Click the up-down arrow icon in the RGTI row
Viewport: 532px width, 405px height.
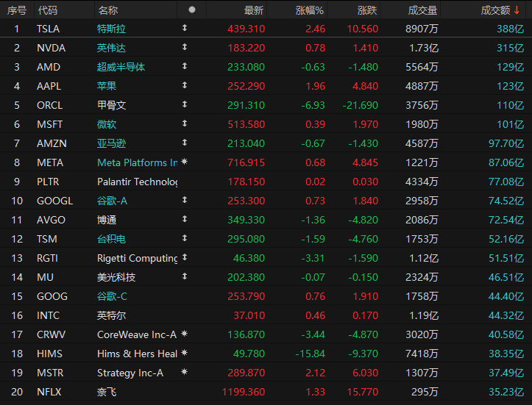[184, 258]
